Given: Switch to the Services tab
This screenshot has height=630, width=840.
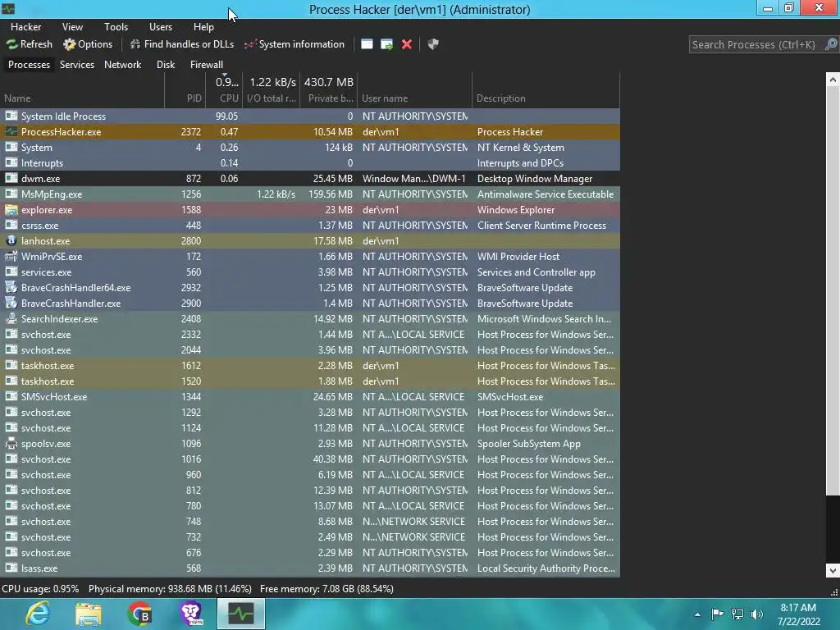Looking at the screenshot, I should pyautogui.click(x=76, y=65).
